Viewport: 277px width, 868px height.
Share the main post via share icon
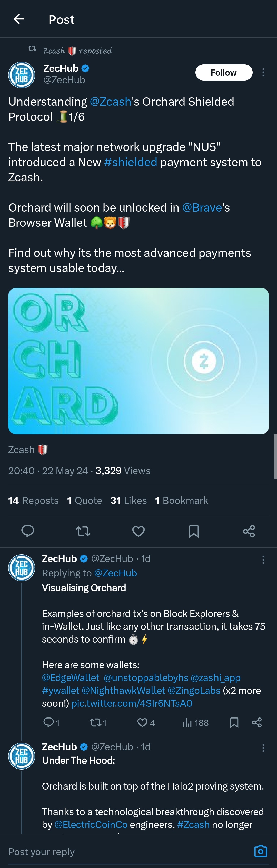(x=249, y=531)
